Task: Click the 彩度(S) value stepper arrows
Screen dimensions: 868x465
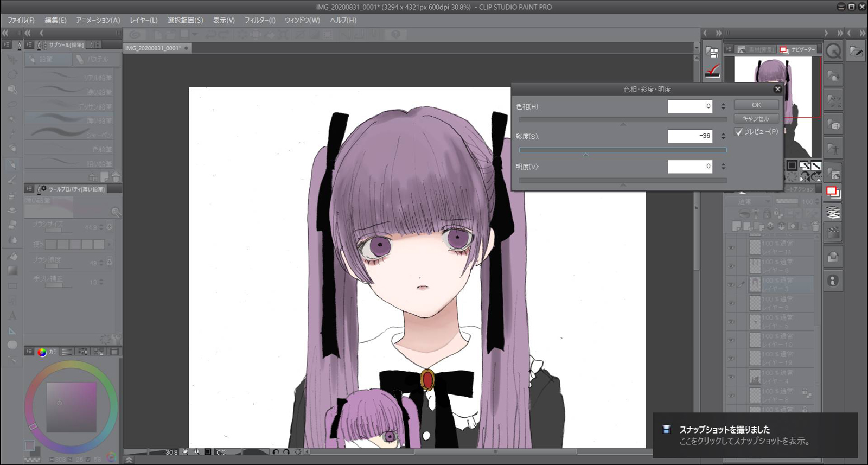Action: [x=723, y=136]
